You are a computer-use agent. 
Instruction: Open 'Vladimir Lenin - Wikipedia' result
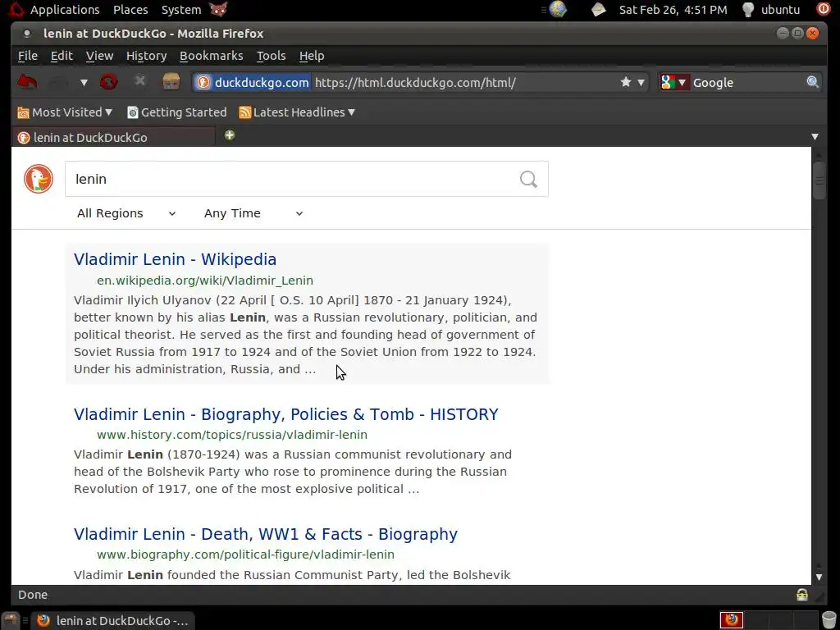click(176, 259)
